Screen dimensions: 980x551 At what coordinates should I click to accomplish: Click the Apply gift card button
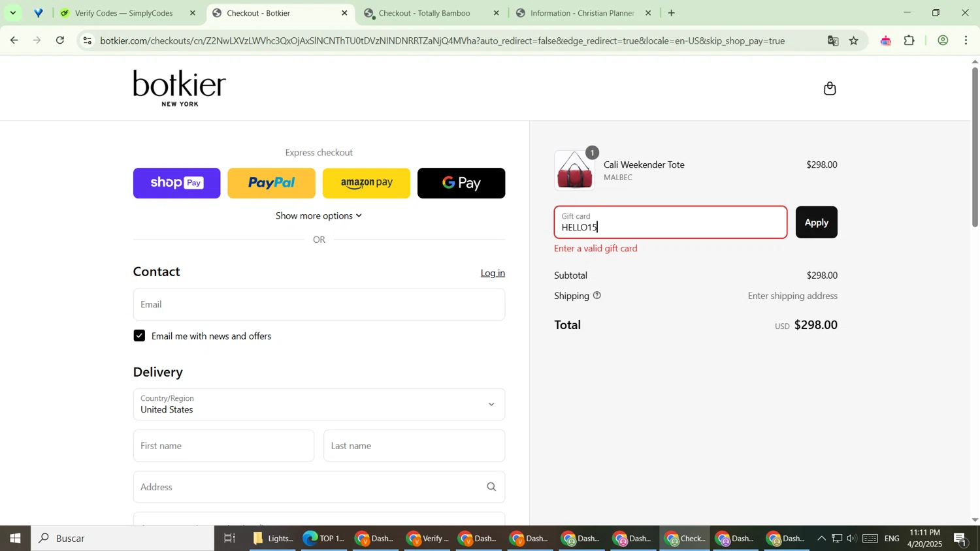(816, 223)
